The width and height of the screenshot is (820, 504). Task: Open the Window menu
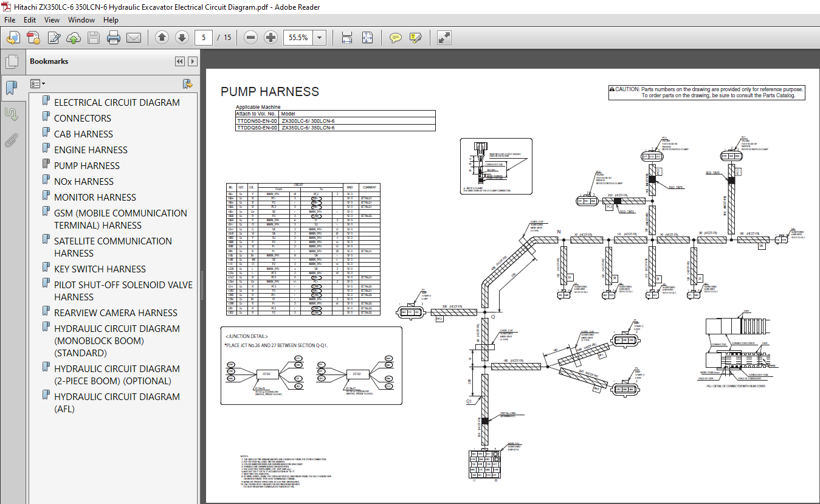[x=81, y=20]
